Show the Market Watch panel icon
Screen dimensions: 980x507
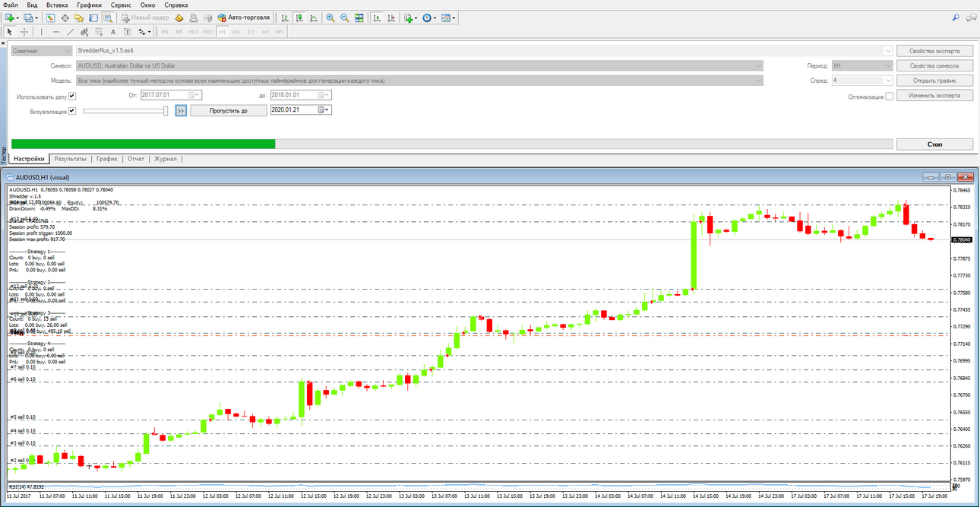click(50, 17)
